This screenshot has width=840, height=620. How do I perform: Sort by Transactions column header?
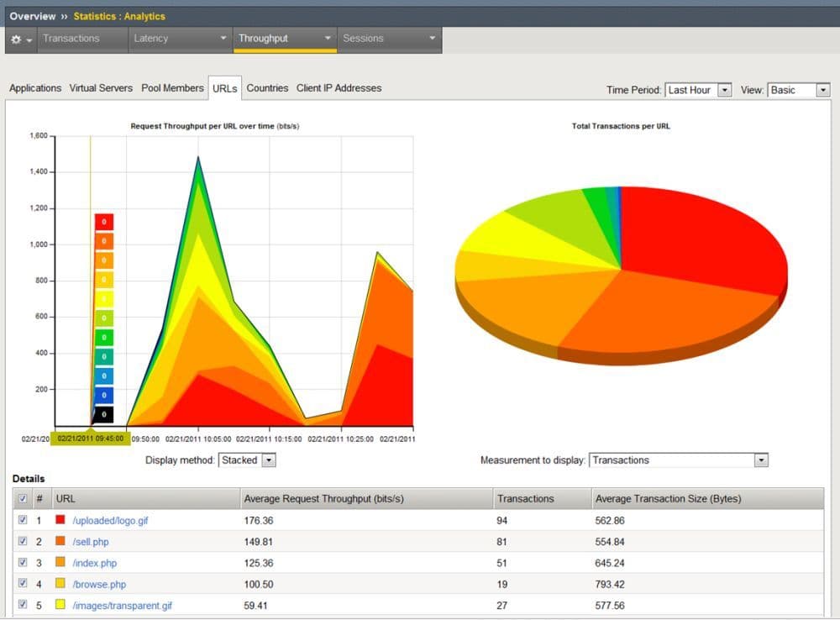(526, 499)
